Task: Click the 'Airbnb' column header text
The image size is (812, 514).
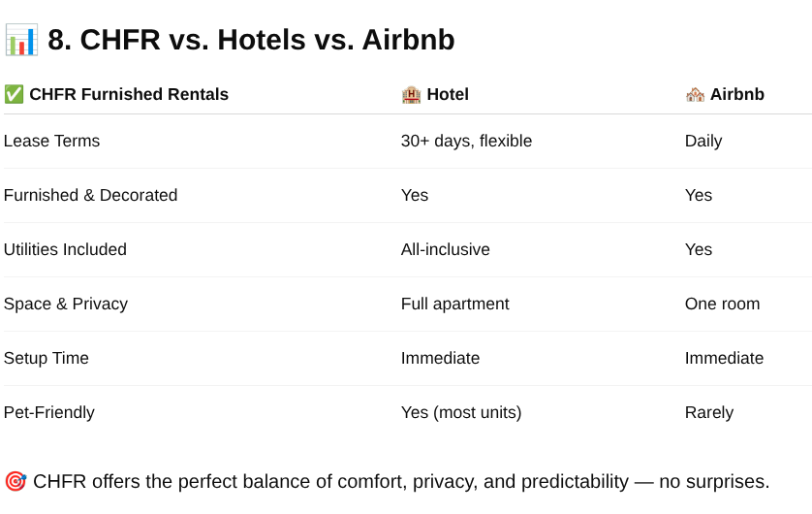Action: [737, 94]
